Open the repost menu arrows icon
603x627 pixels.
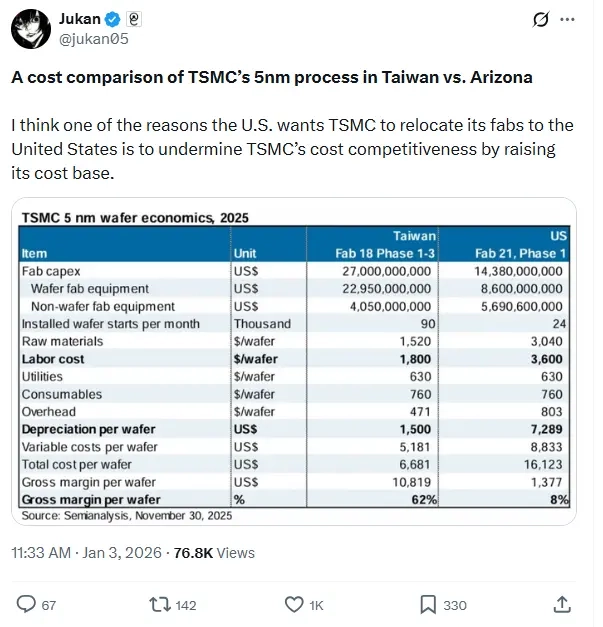point(158,604)
